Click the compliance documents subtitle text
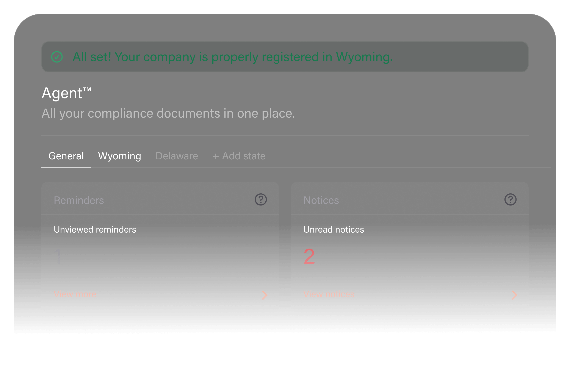 coord(168,114)
